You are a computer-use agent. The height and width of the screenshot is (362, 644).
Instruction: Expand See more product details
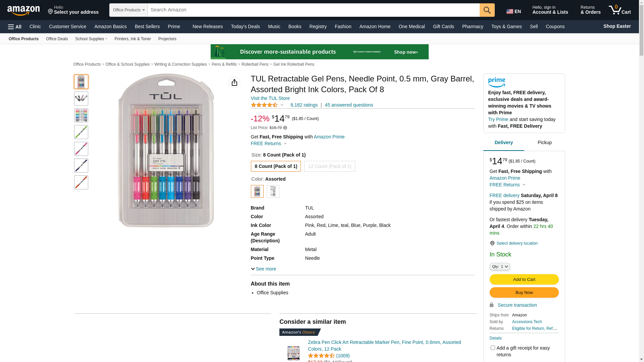pos(264,269)
